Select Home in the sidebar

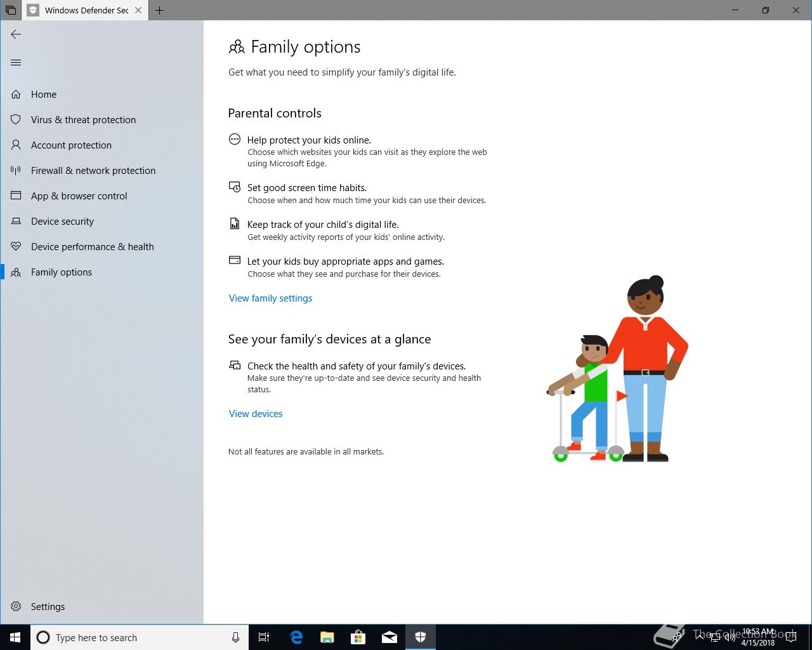pos(101,94)
